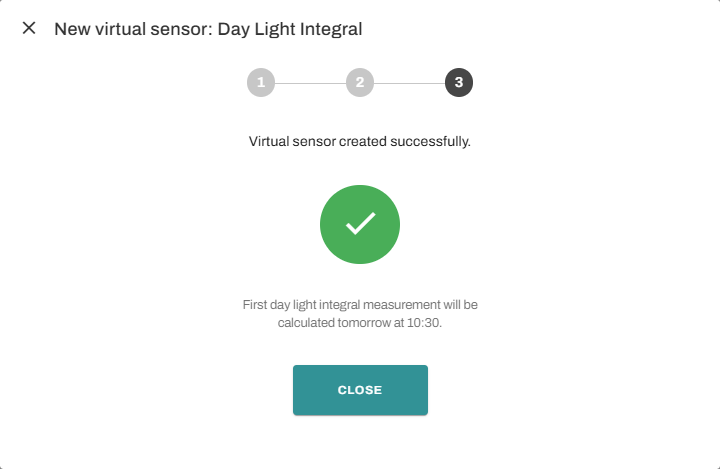
Task: Click the word "at" before the time
Action: (x=399, y=323)
